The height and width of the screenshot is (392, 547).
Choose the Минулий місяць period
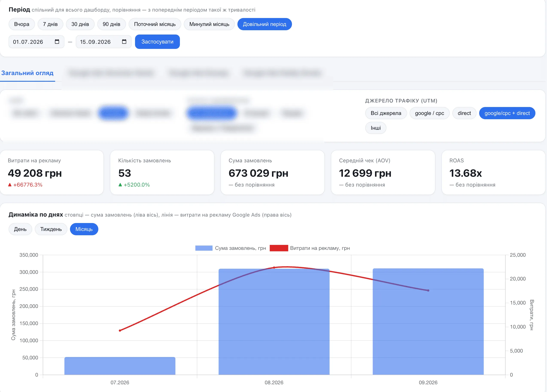tap(209, 24)
